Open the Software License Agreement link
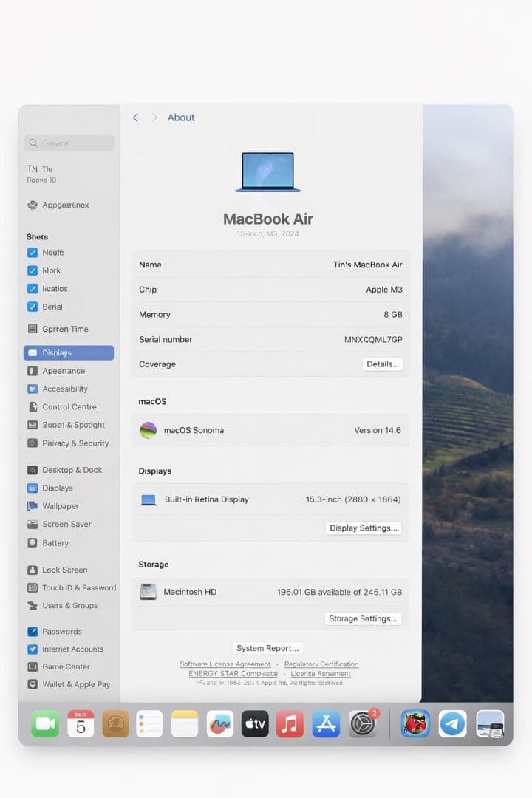The image size is (532, 798). point(225,664)
